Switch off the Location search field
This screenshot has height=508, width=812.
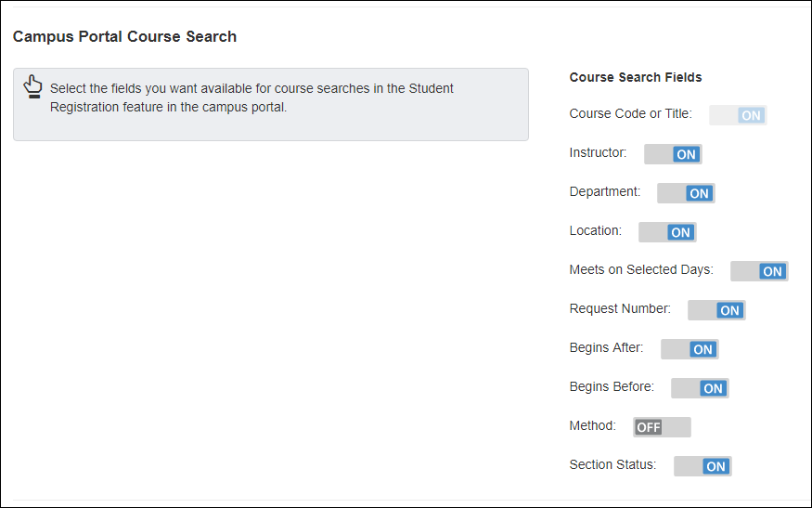click(667, 232)
